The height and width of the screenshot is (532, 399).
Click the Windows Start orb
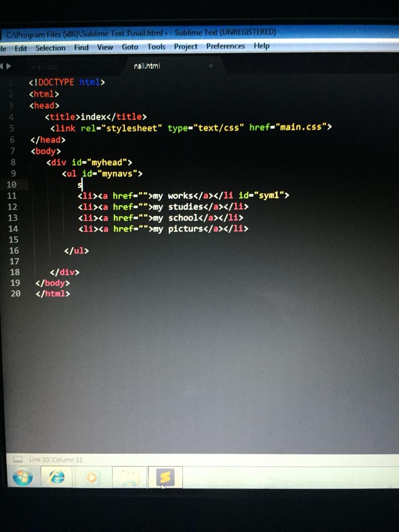tap(22, 477)
